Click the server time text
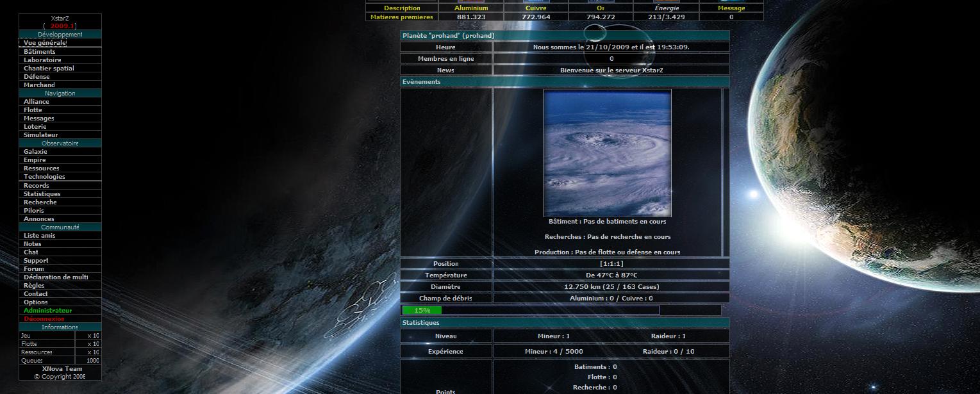This screenshot has height=394, width=980. click(x=611, y=47)
